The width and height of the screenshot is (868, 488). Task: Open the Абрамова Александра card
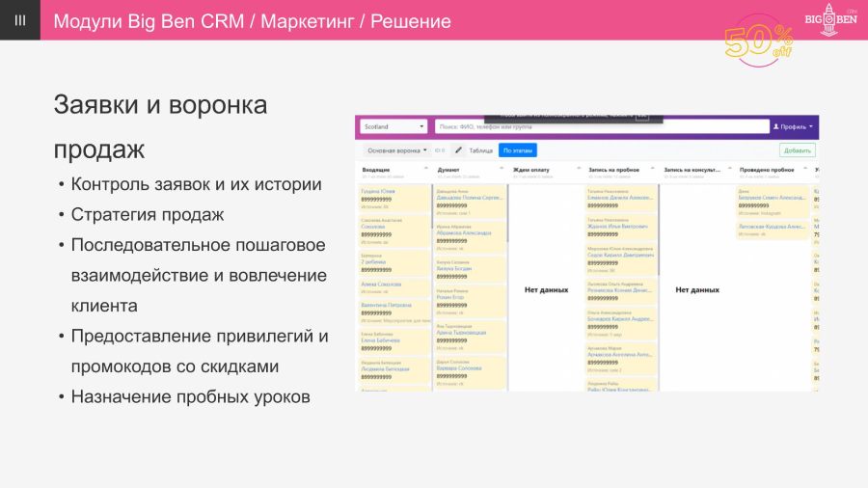[470, 237]
